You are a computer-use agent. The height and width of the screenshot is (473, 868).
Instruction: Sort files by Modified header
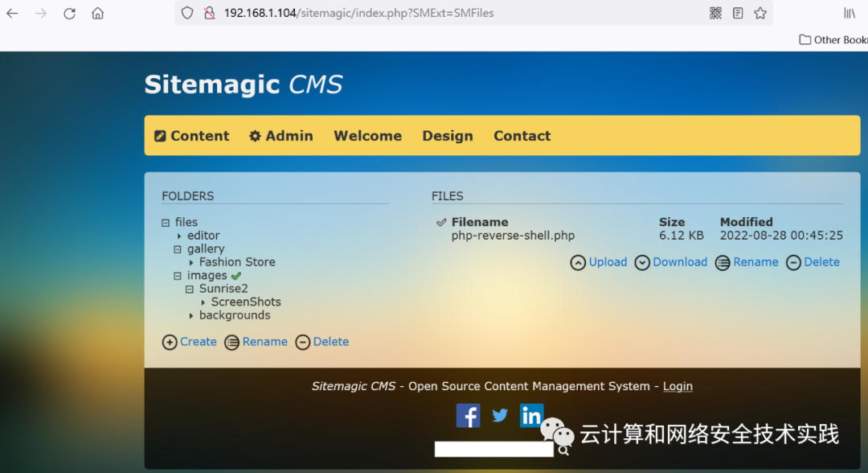[x=746, y=222]
